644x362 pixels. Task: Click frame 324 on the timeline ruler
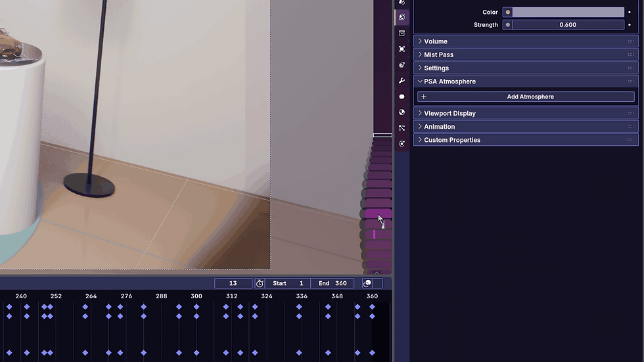click(267, 296)
